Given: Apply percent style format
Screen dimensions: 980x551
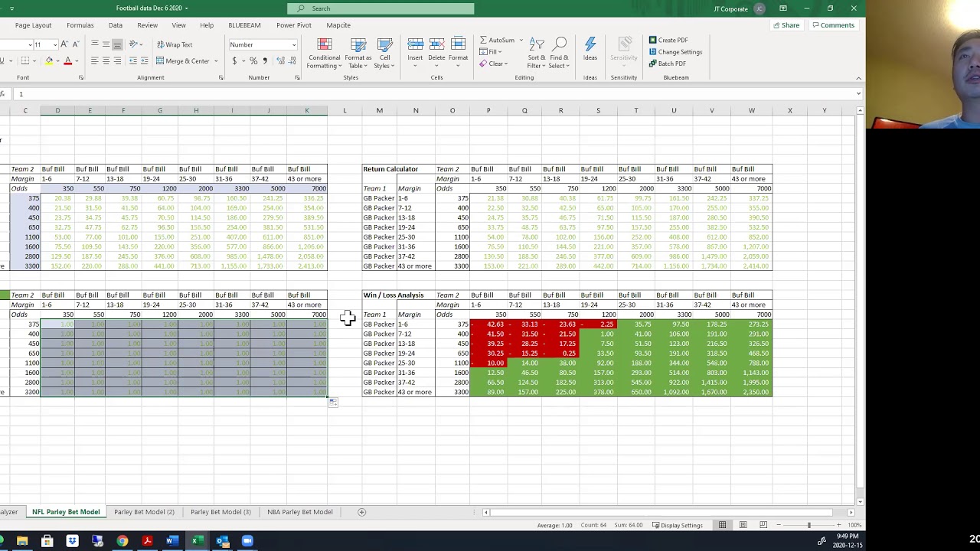Looking at the screenshot, I should tap(253, 61).
